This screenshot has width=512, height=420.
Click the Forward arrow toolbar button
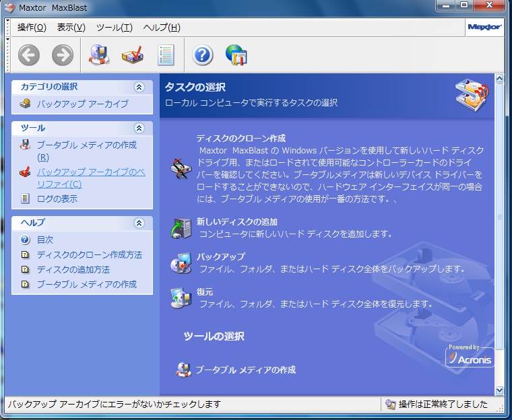click(63, 55)
